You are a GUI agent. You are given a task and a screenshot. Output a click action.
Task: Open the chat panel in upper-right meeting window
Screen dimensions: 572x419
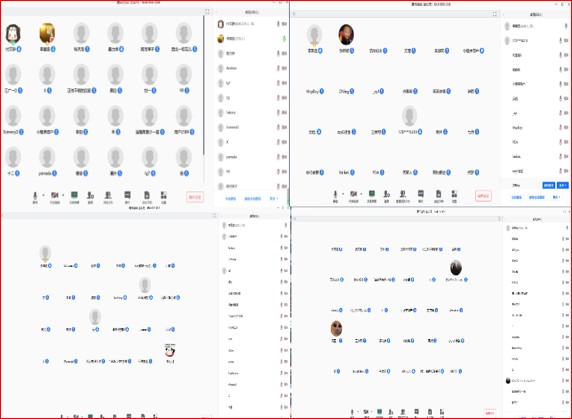pos(421,196)
